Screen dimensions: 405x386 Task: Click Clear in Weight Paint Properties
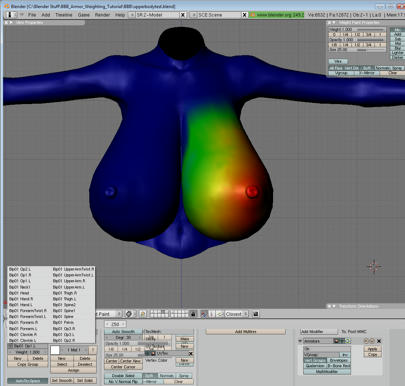392,73
